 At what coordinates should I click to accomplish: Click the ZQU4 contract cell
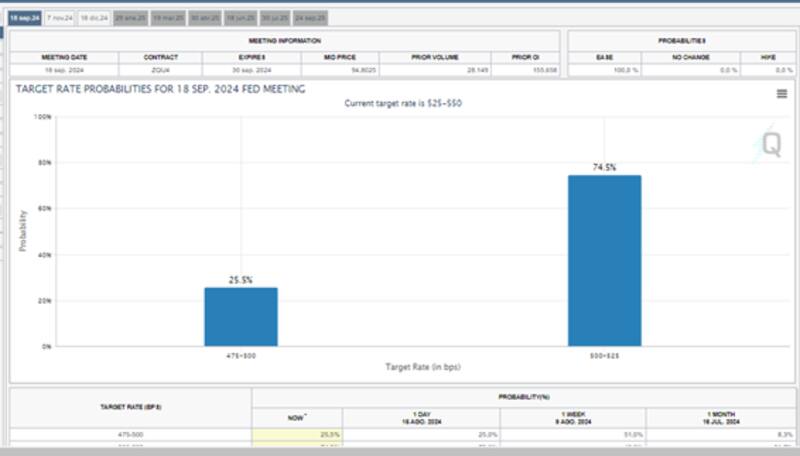pyautogui.click(x=160, y=71)
